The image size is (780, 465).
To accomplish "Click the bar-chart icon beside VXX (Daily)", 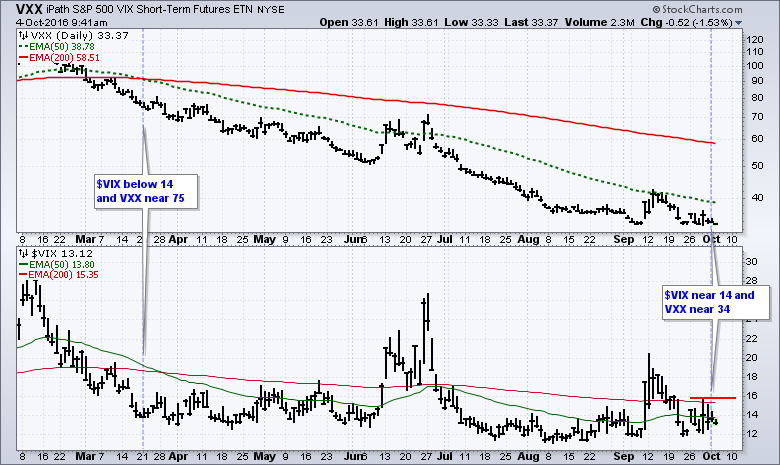I will (x=23, y=35).
